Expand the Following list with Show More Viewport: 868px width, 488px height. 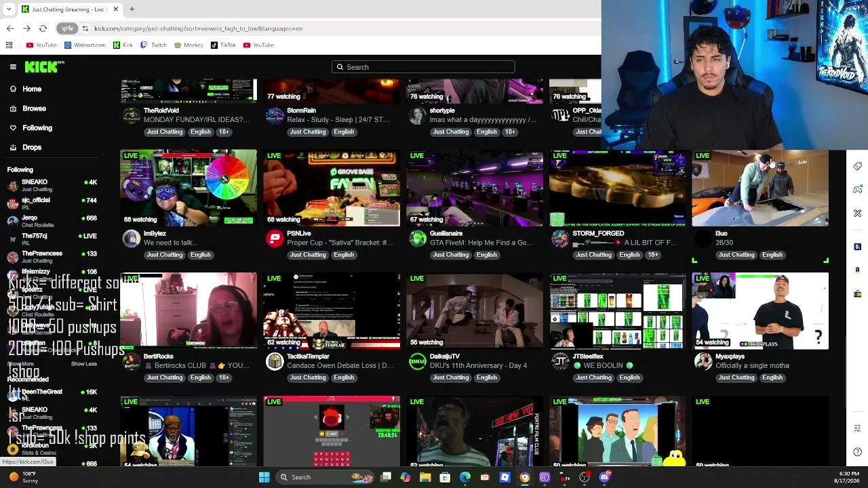20,364
